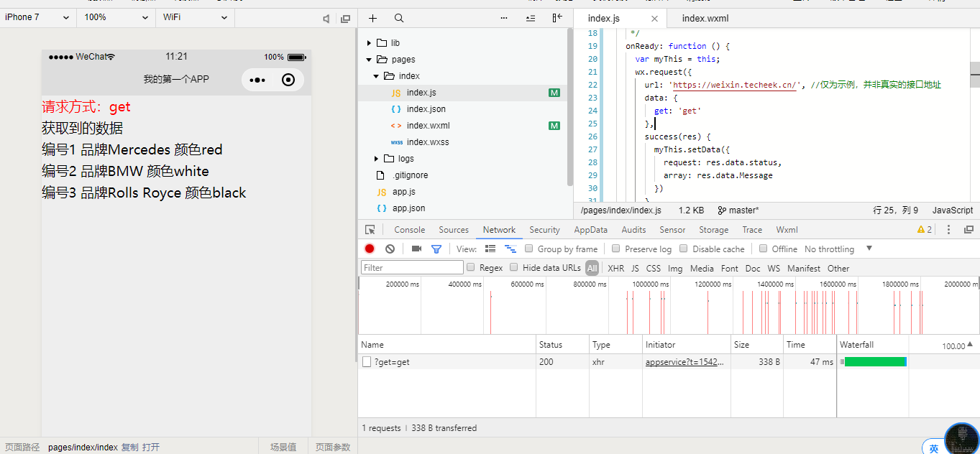This screenshot has width=980, height=454.
Task: Click the search icon in file explorer
Action: [x=399, y=18]
